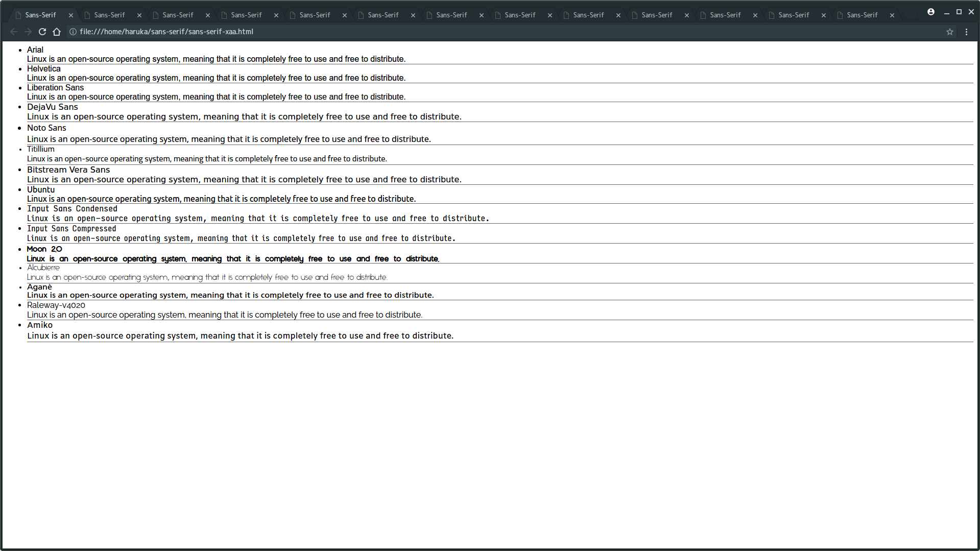Minimize the browser window
Screen dimensions: 980x551
tap(946, 12)
